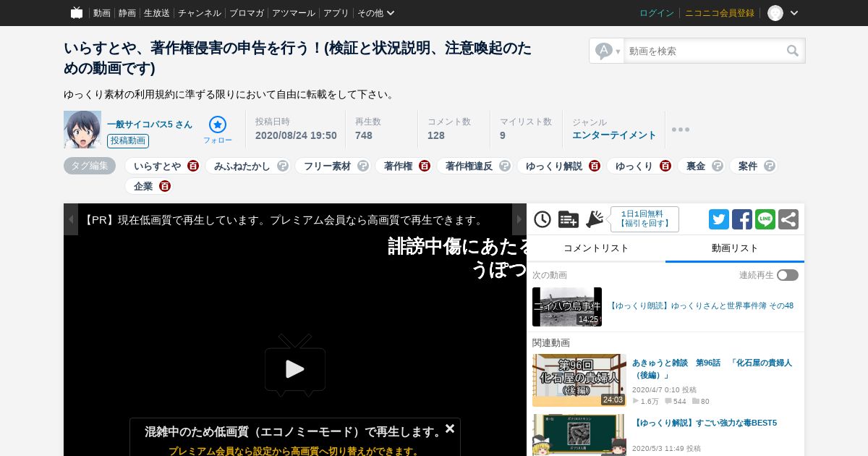Go to 生放送 in top navigation
The height and width of the screenshot is (456, 868).
point(157,13)
